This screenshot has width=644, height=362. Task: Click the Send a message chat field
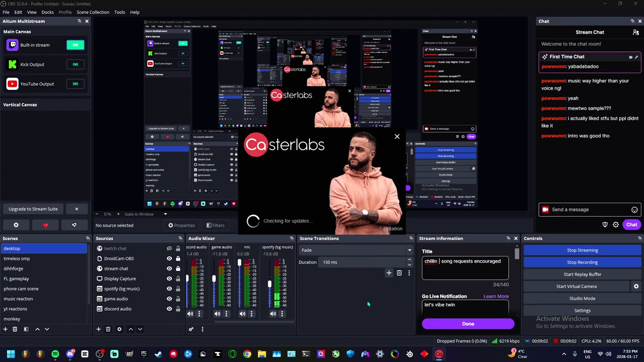click(590, 210)
